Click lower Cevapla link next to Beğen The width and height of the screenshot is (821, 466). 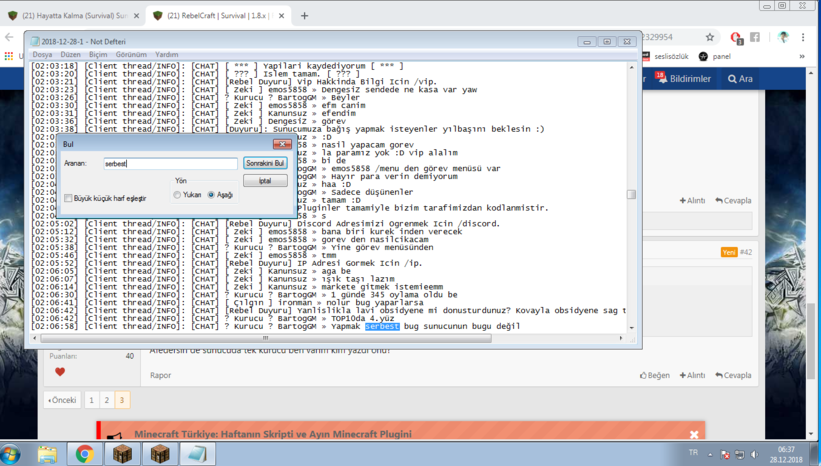pos(733,375)
